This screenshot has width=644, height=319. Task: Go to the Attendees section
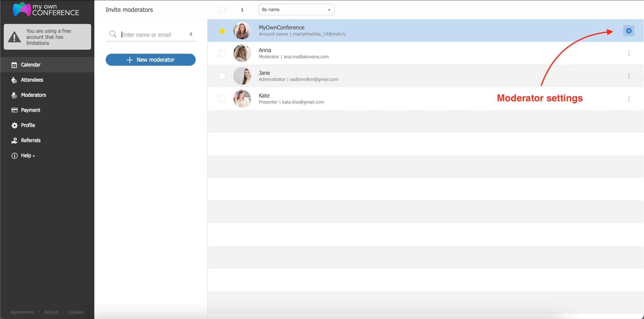coord(32,80)
